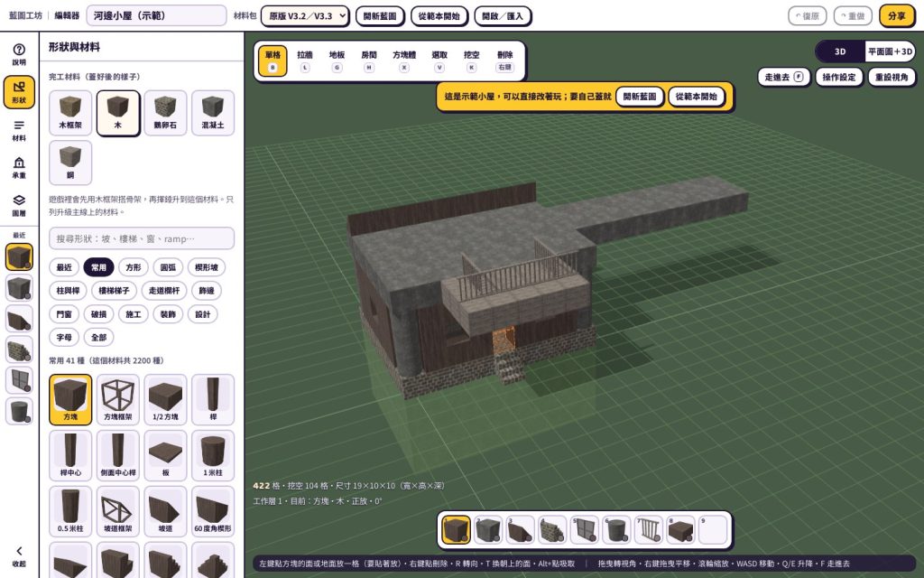
Task: Filter shapes by 門窗 category
Action: [x=64, y=313]
